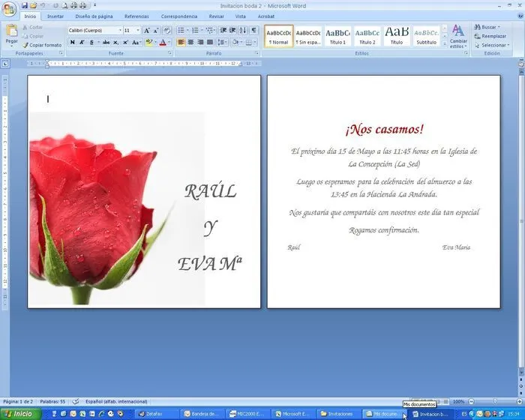Zoom out with the minus button
The width and height of the screenshot is (525, 420).
[x=472, y=401]
